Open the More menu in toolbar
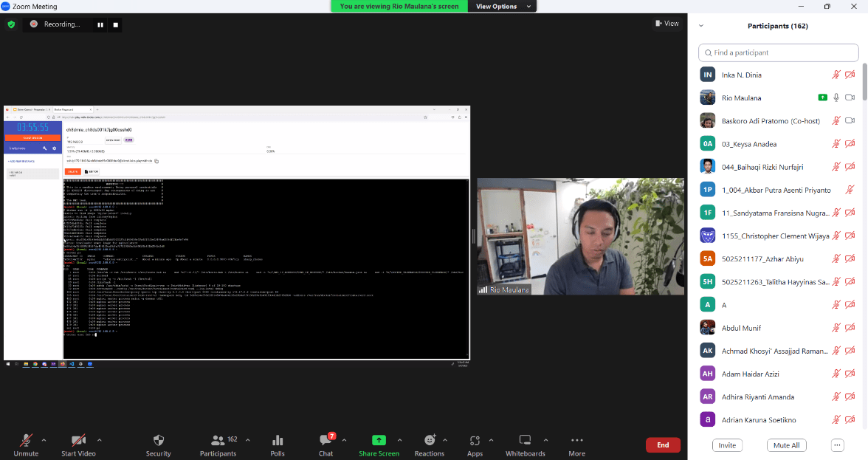Image resolution: width=868 pixels, height=460 pixels. 576,440
